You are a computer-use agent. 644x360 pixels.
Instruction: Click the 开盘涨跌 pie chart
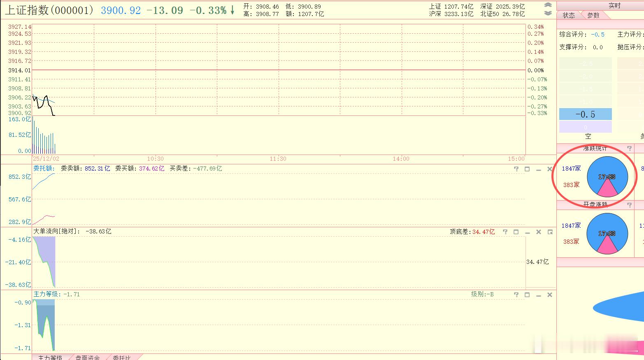tap(607, 233)
